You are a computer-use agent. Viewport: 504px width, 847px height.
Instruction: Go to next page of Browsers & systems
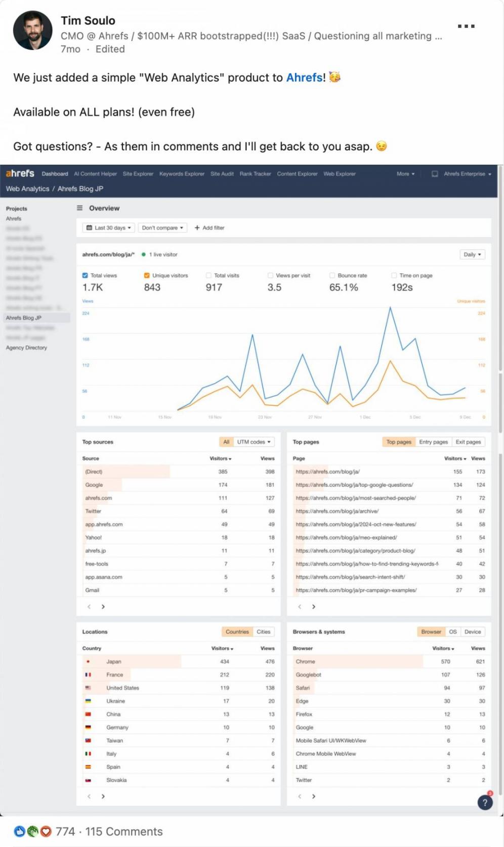tap(314, 796)
